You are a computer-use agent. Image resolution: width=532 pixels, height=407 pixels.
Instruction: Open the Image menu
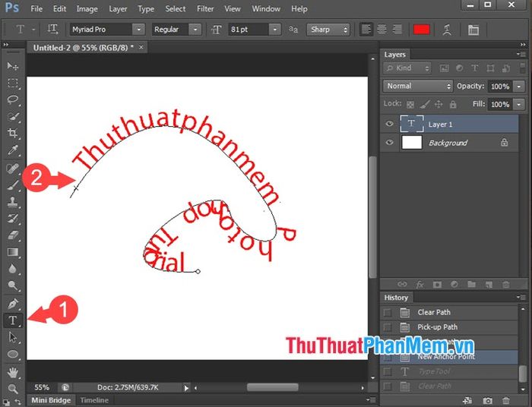[87, 9]
